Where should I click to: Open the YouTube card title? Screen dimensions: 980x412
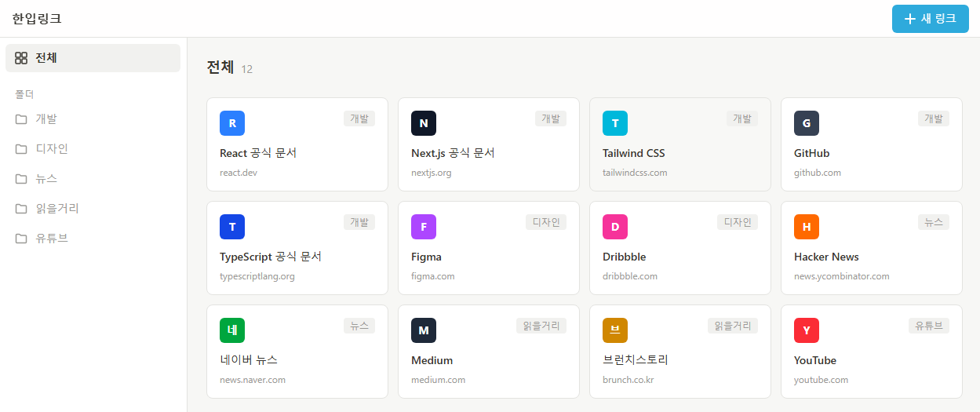coord(815,360)
